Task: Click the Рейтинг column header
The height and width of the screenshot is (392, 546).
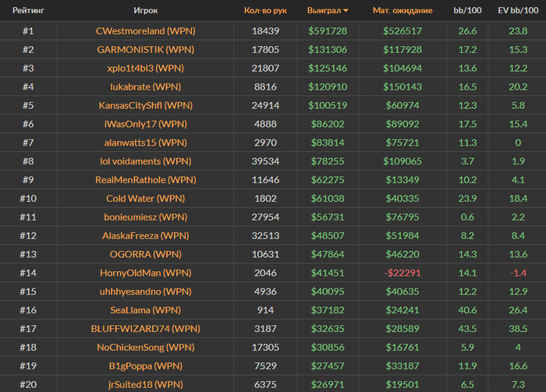Action: 28,11
